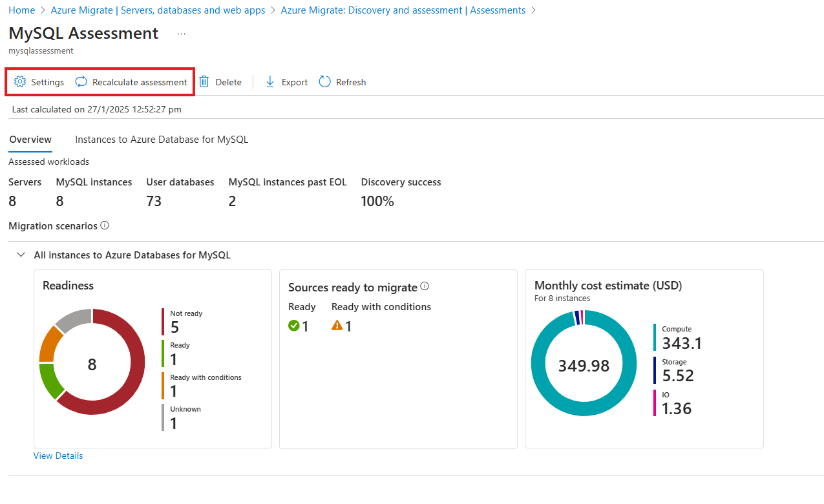
Task: Click the Export download icon
Action: tap(269, 81)
